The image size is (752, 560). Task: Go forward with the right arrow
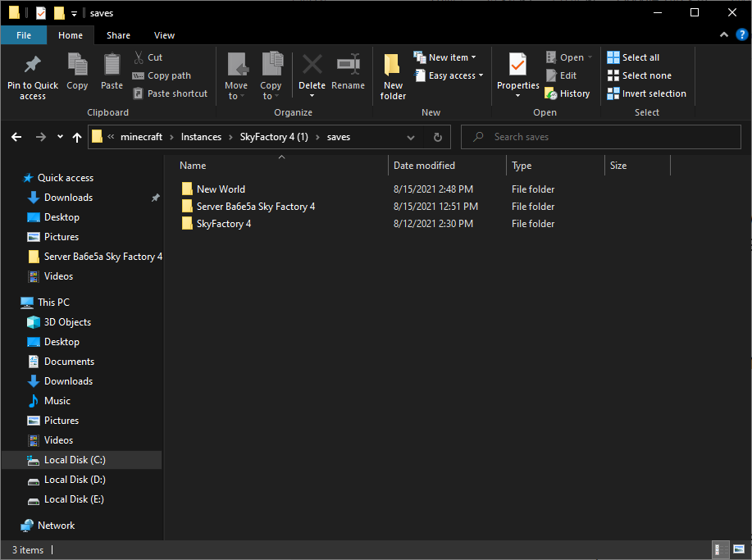pos(41,137)
